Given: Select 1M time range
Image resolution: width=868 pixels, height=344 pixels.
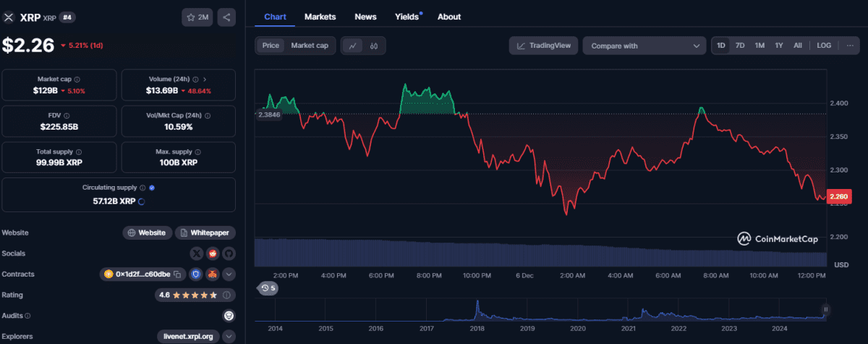Looking at the screenshot, I should pos(759,46).
